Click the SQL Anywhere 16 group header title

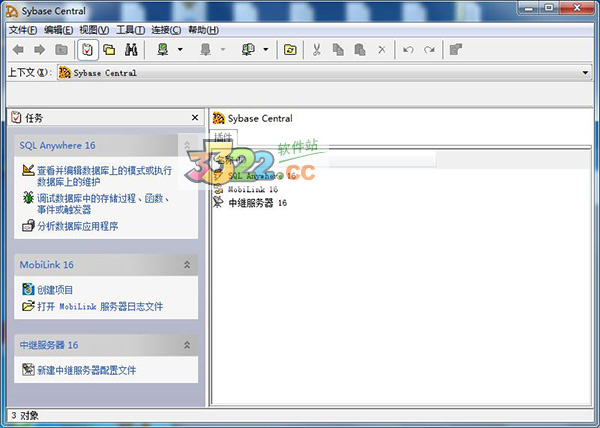click(x=57, y=145)
